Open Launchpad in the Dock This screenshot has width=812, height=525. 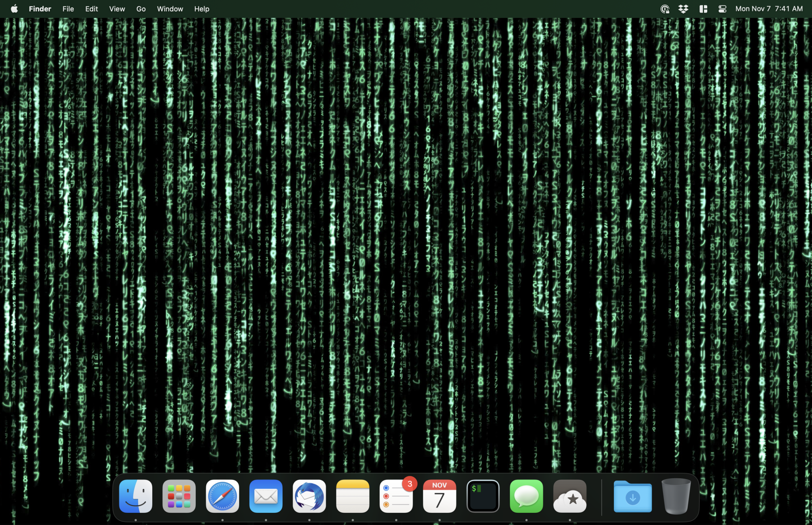179,496
